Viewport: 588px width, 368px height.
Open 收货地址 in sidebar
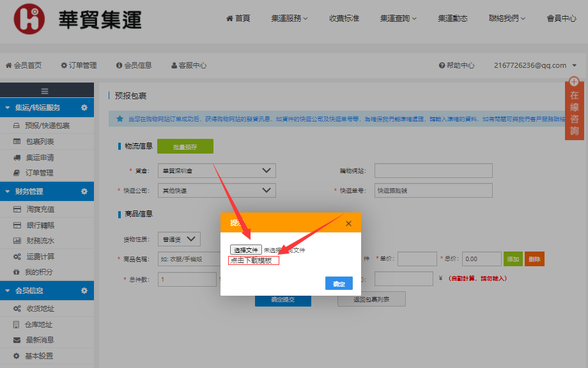[x=40, y=308]
